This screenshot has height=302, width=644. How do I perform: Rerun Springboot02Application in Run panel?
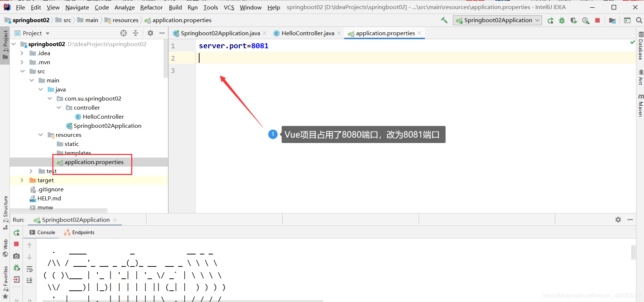point(16,233)
